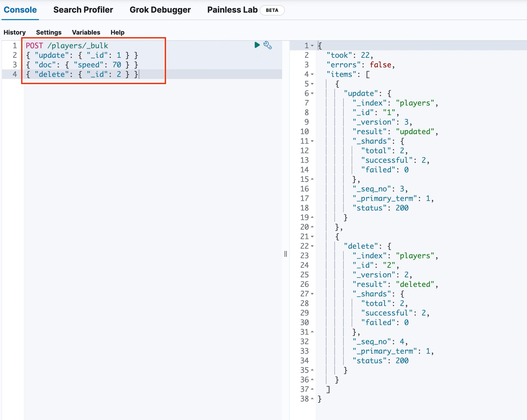Open the wrench request options icon
The width and height of the screenshot is (527, 420).
tap(267, 45)
